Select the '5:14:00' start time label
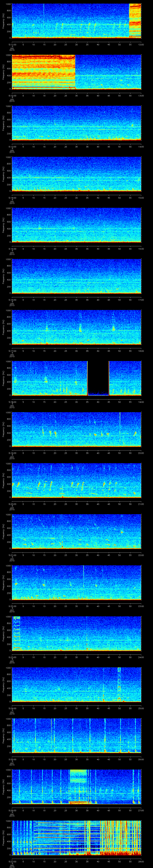Viewport: 153px width, 868px height. (12, 197)
